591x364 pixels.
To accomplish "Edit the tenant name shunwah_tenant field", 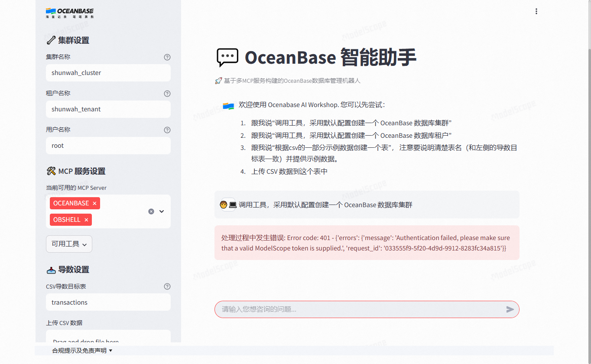I will 108,109.
